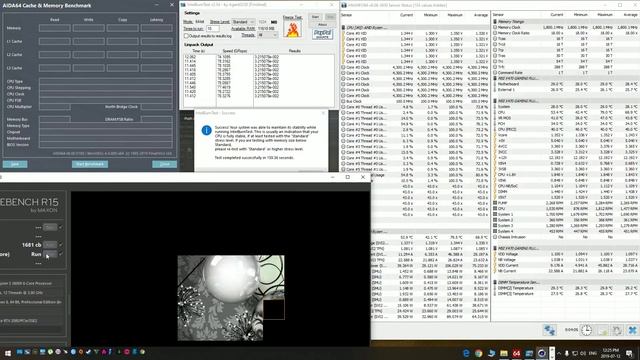Click the volume tray icon

[583, 353]
